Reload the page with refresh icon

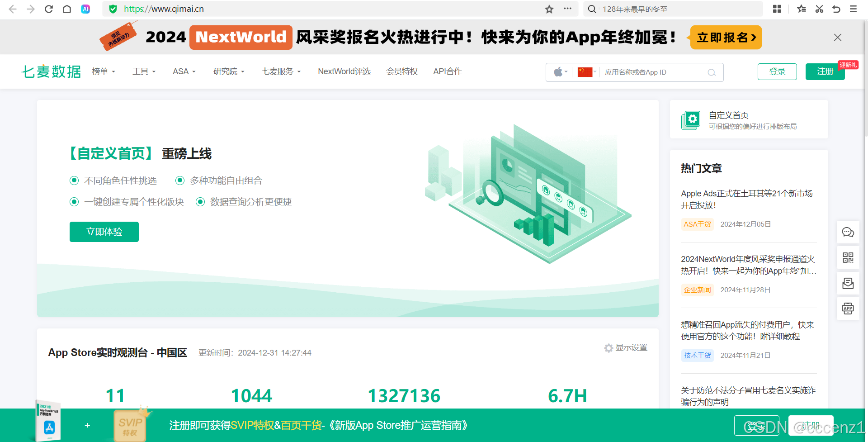coord(49,9)
